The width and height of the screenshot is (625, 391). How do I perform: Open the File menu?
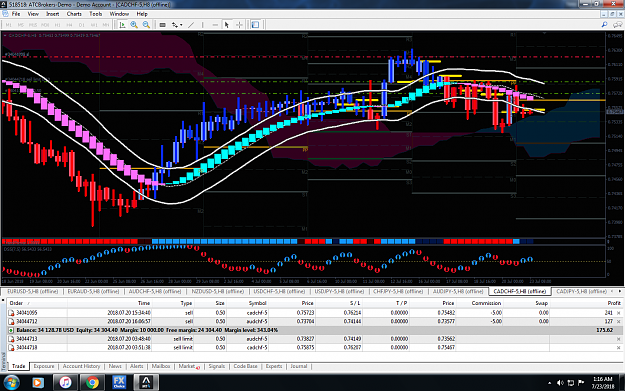(x=16, y=14)
